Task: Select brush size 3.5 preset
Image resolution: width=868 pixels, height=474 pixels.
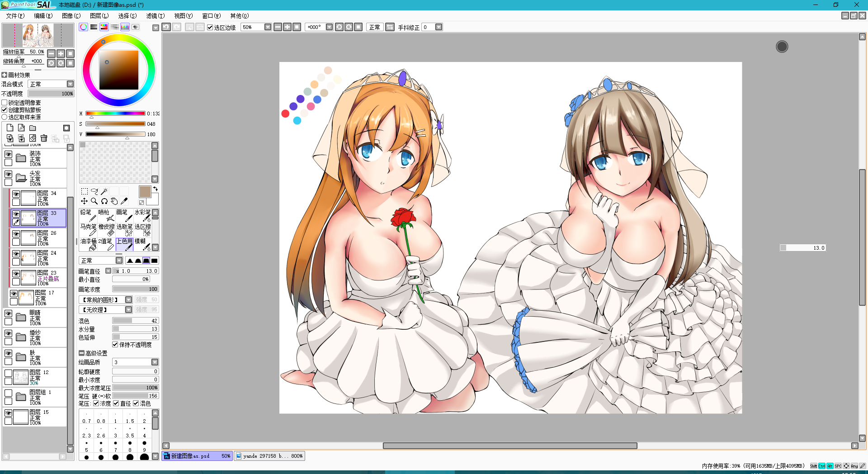Action: tap(130, 432)
